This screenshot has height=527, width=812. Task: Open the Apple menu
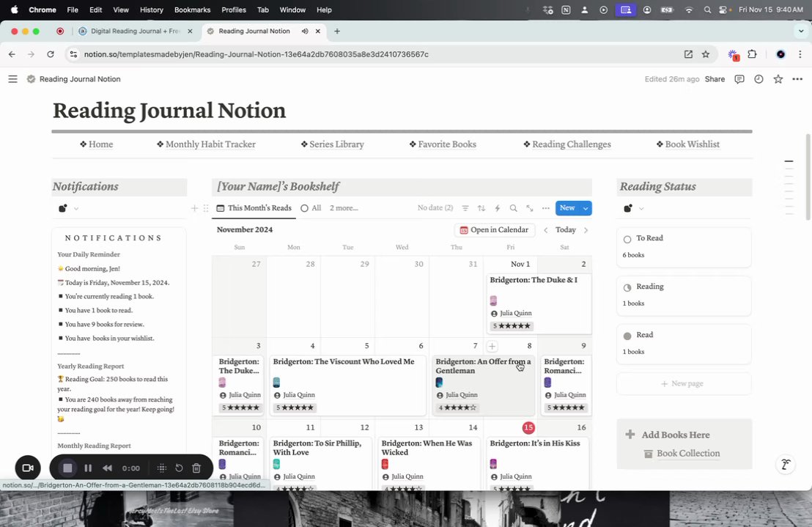coord(14,10)
